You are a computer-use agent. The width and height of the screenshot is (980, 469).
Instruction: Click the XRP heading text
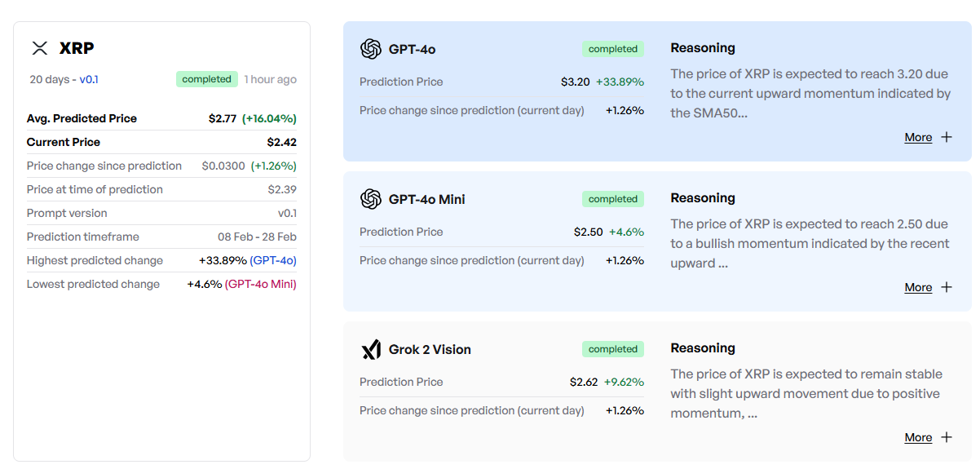pos(77,48)
